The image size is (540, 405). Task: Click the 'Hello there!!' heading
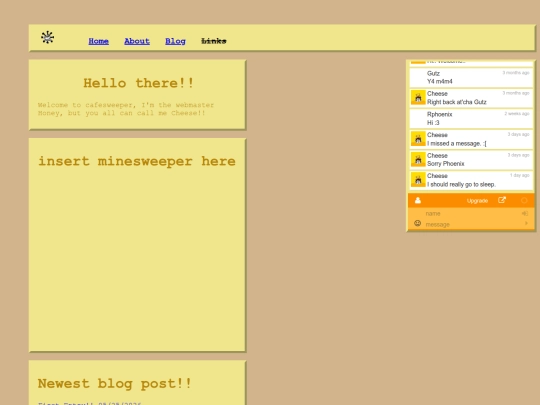click(x=138, y=83)
